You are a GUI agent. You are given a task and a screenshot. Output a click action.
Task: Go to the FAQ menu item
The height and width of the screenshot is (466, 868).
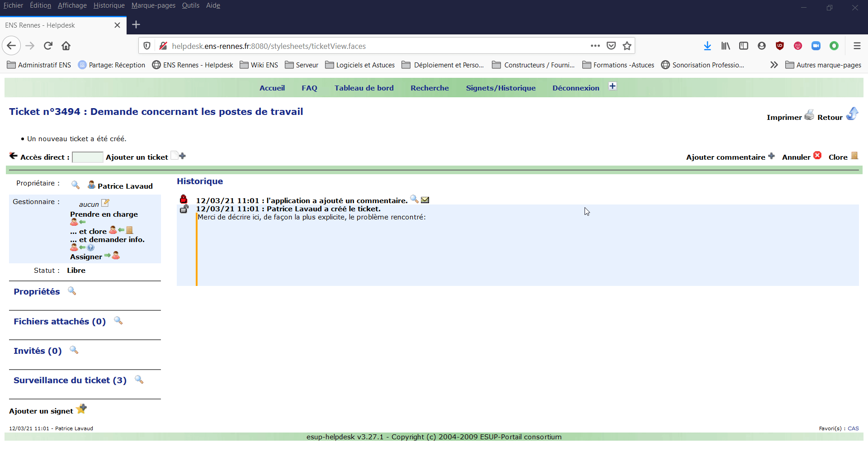[309, 88]
